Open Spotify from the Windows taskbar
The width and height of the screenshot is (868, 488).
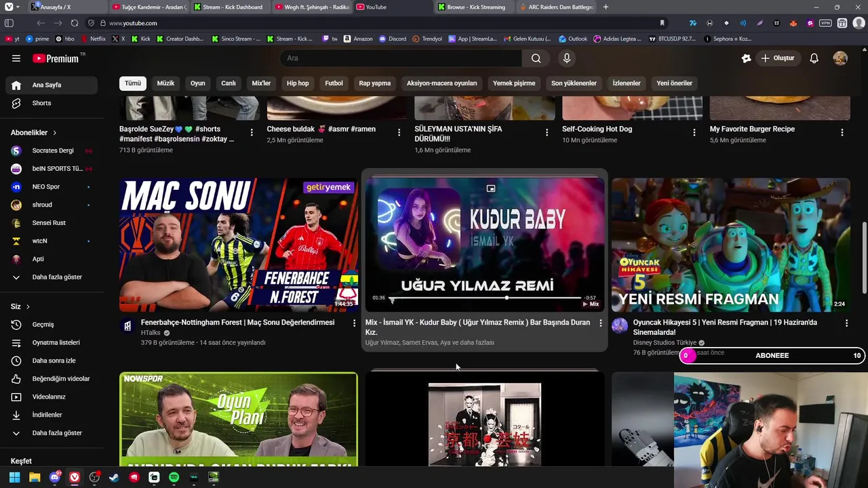pos(174,477)
